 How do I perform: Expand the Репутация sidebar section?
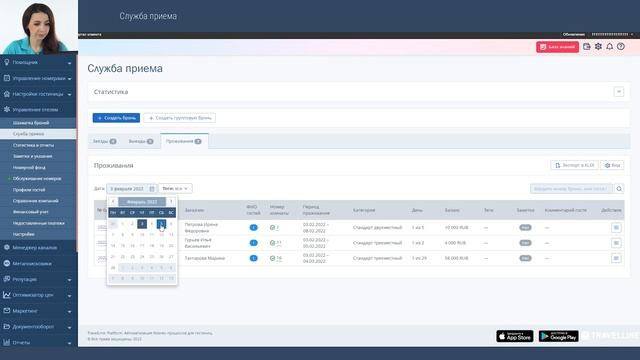point(38,279)
